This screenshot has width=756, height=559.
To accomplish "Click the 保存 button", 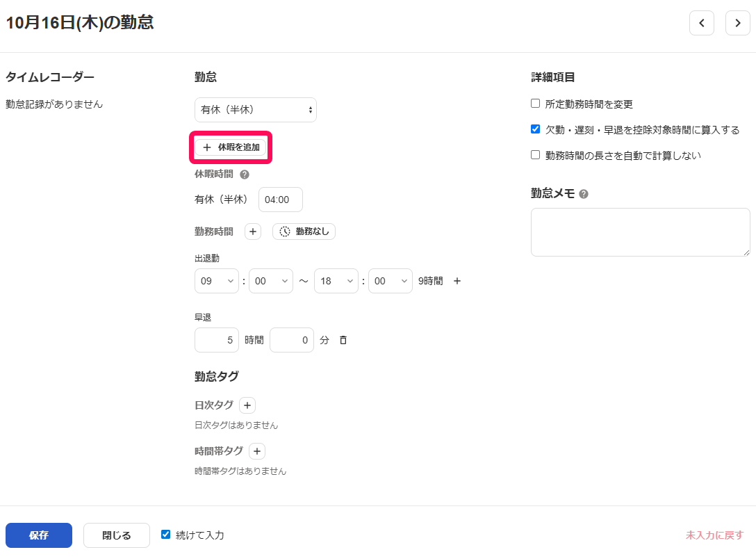I will click(39, 535).
